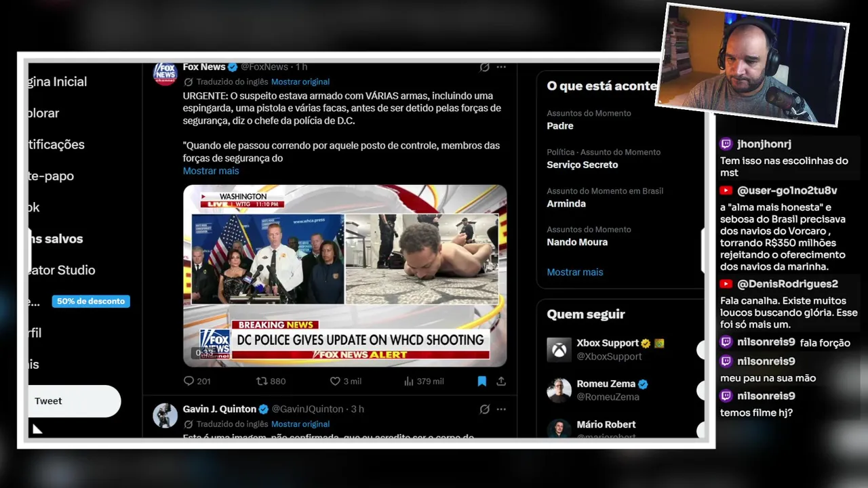
Task: Reply to the Fox News tweet
Action: pyautogui.click(x=189, y=381)
